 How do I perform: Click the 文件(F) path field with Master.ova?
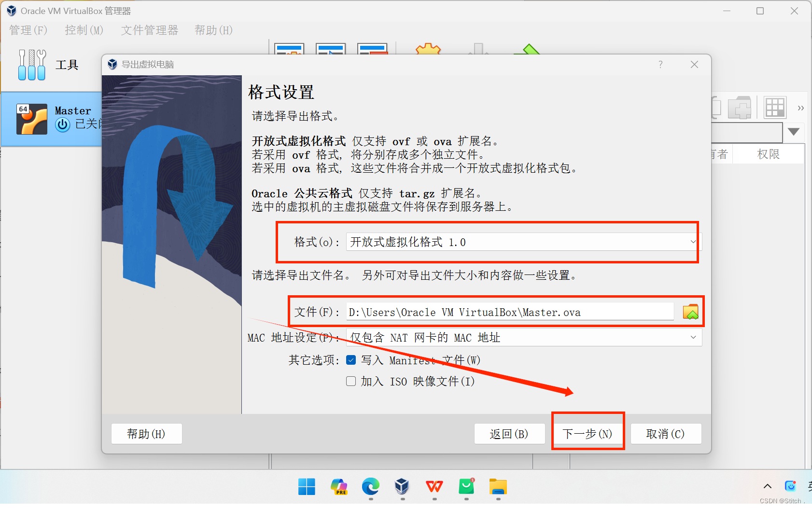tap(510, 312)
